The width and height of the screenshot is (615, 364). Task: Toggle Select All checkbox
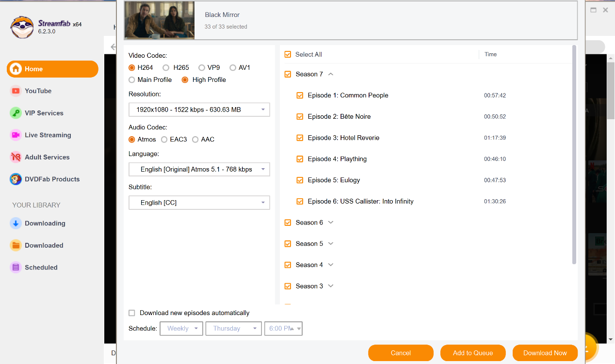coord(288,54)
